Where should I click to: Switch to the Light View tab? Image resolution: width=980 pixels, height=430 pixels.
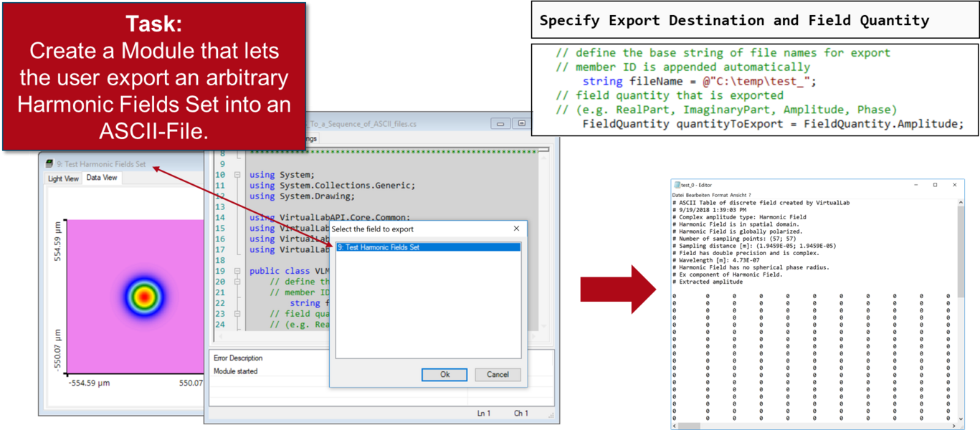(62, 178)
